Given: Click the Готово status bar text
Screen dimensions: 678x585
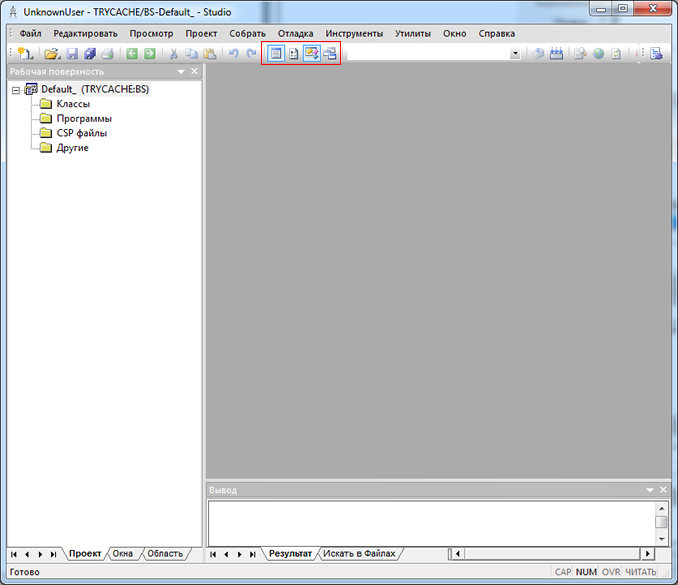Looking at the screenshot, I should (x=25, y=572).
